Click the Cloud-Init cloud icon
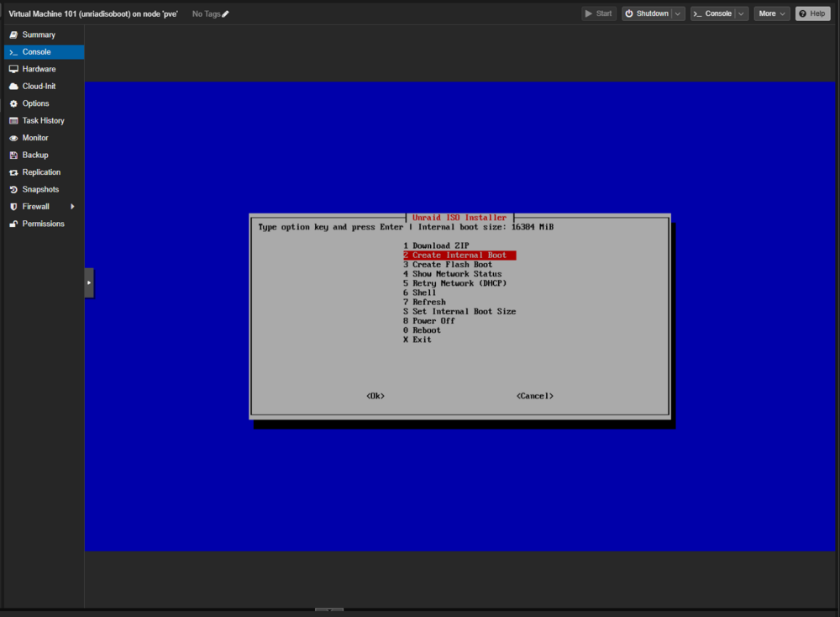The image size is (840, 617). click(x=13, y=87)
